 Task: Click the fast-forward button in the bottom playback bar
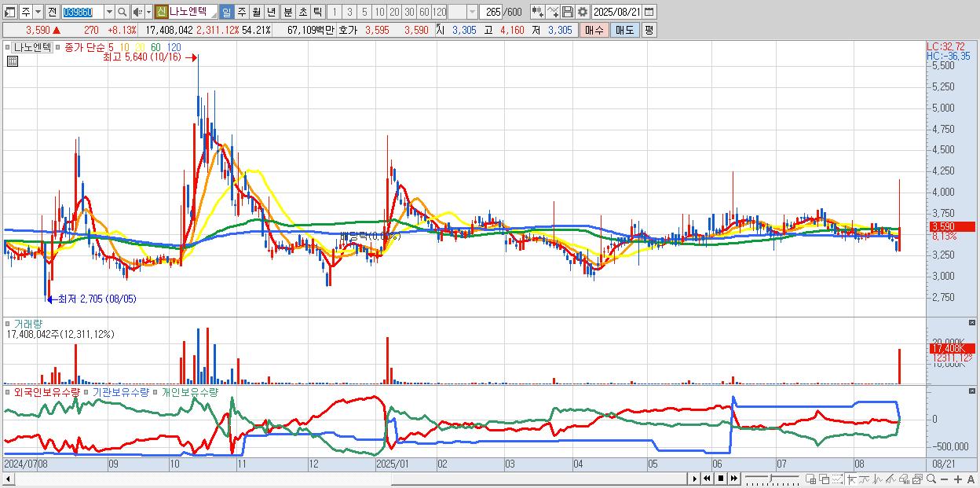733,479
